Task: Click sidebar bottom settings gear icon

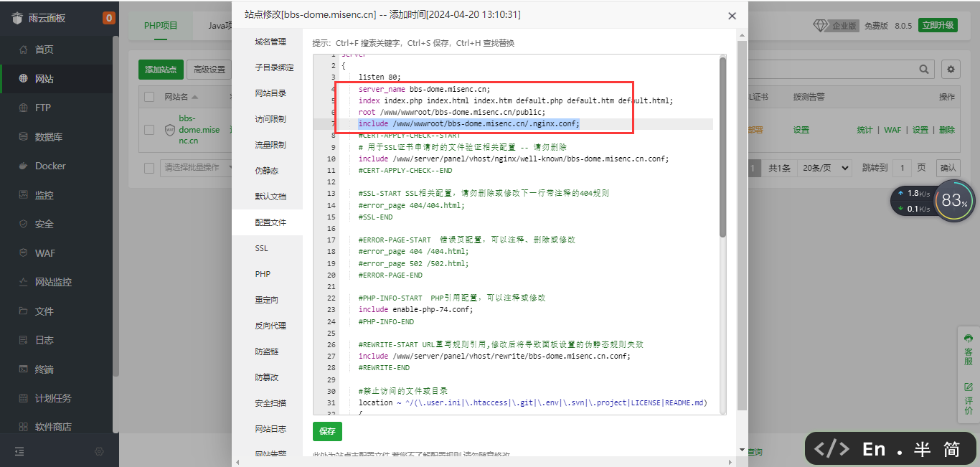Action: pos(100,451)
